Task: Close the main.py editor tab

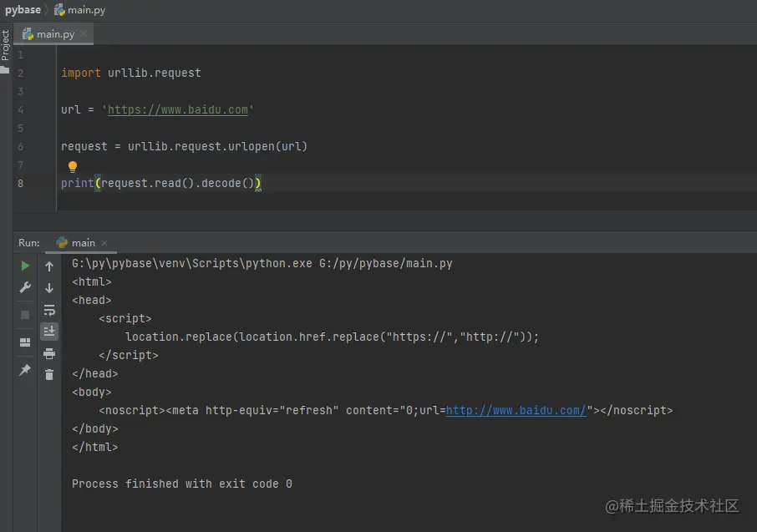Action: coord(84,33)
